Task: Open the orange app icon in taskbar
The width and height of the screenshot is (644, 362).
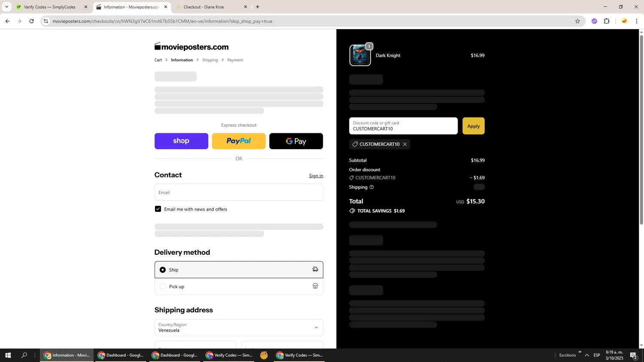Action: pyautogui.click(x=264, y=355)
